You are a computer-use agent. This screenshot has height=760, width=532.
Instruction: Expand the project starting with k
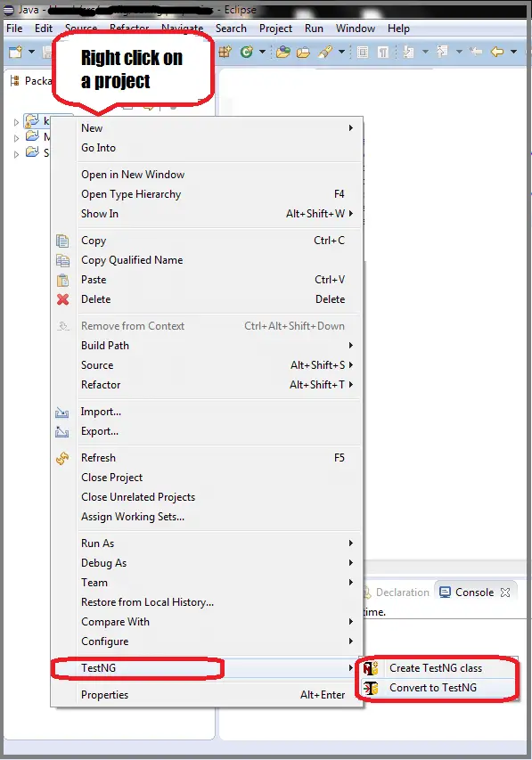(17, 122)
